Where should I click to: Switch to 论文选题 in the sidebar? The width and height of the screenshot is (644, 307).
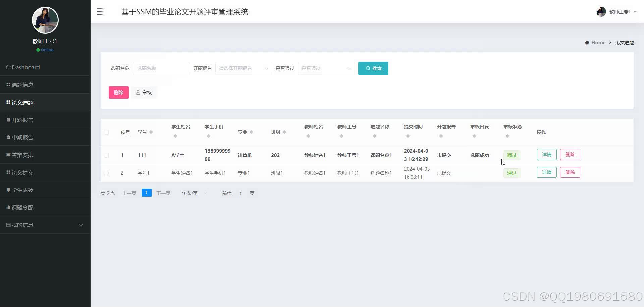pyautogui.click(x=22, y=102)
